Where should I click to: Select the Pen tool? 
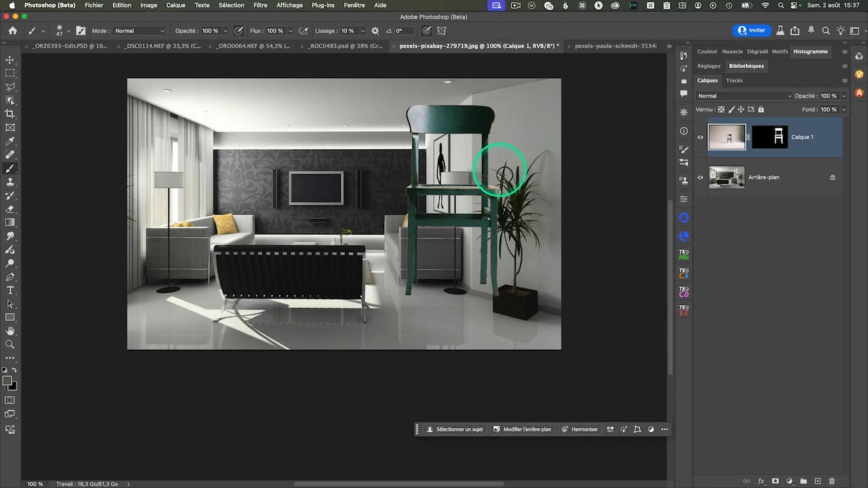(x=10, y=277)
